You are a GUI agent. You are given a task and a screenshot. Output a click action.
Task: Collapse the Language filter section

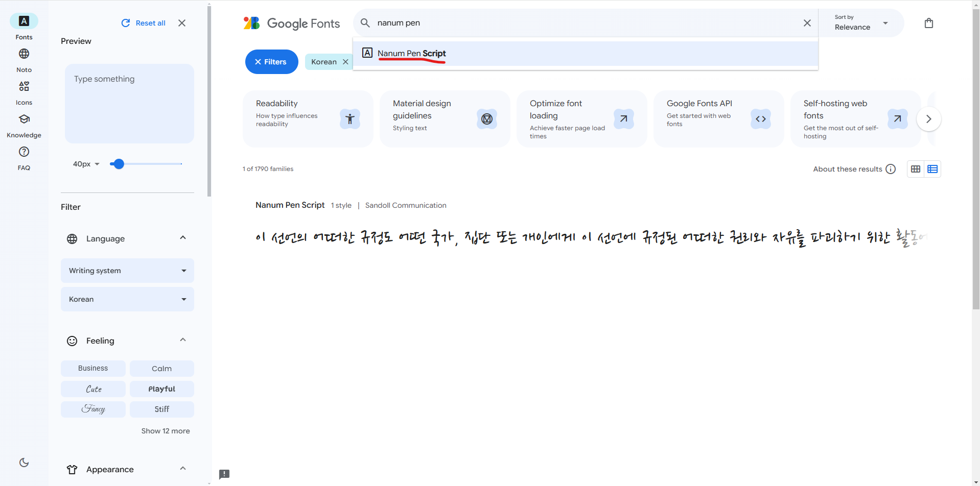click(183, 238)
